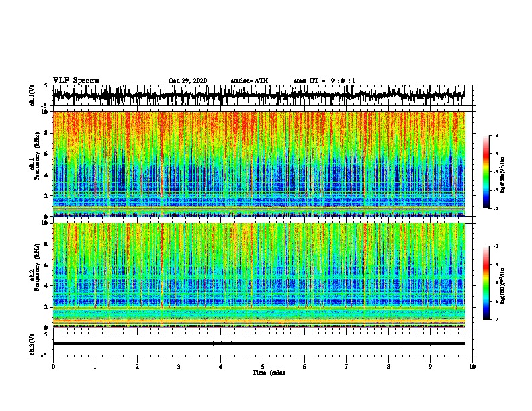The height and width of the screenshot is (411, 532).
Task: Click the "station=ATH" header label
Action: point(249,81)
